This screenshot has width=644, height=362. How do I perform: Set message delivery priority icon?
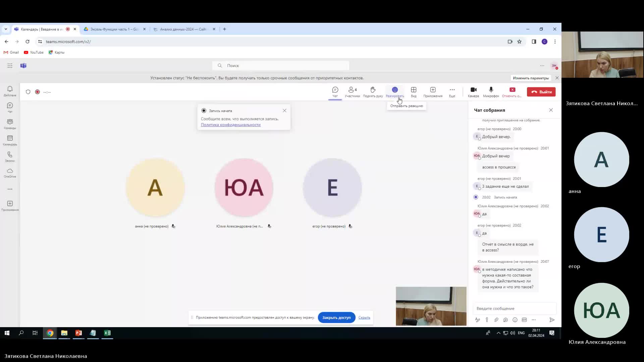tap(487, 320)
